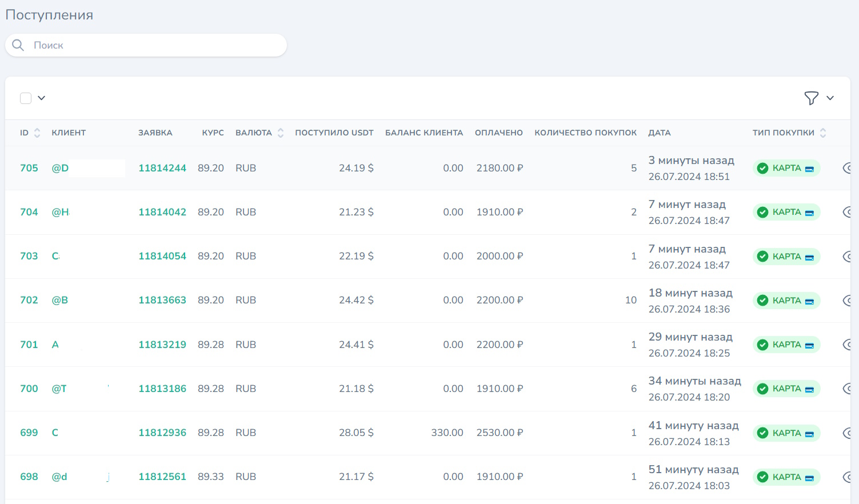View details eye icon for row 705
This screenshot has width=859, height=504.
[848, 168]
